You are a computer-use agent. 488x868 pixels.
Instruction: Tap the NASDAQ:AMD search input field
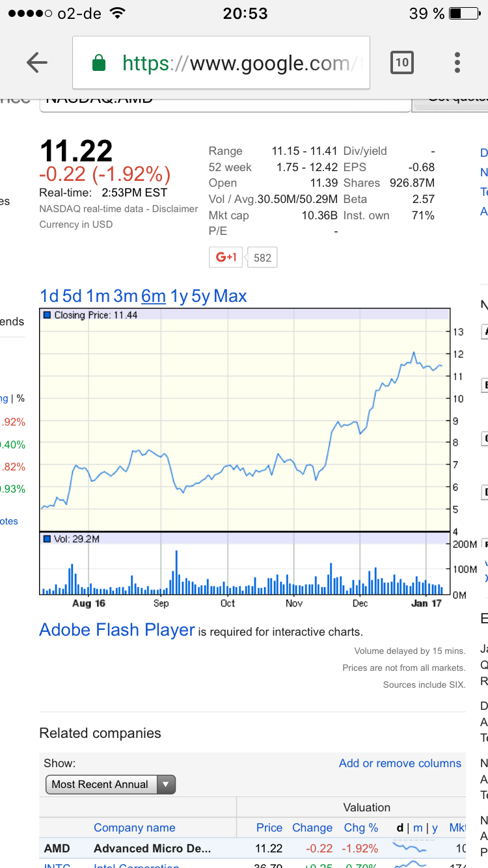224,102
